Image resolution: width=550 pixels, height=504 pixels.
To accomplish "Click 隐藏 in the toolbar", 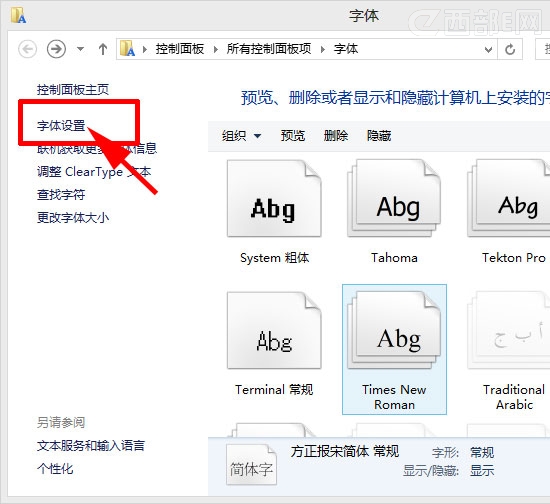I will point(379,136).
